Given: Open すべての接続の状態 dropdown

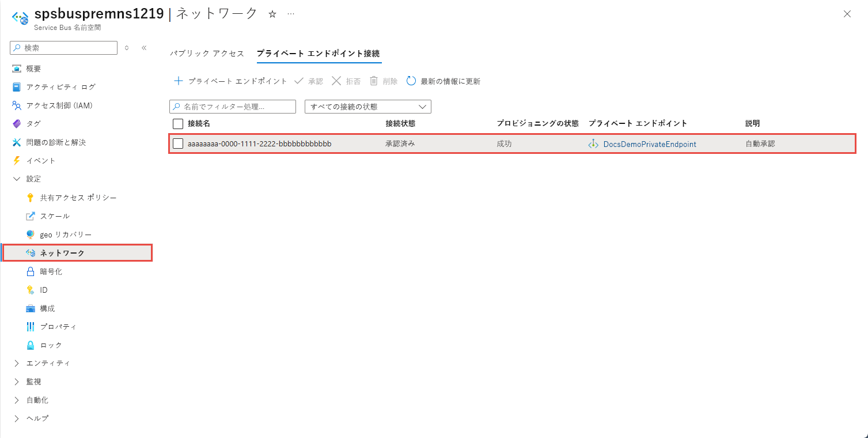Looking at the screenshot, I should 367,107.
